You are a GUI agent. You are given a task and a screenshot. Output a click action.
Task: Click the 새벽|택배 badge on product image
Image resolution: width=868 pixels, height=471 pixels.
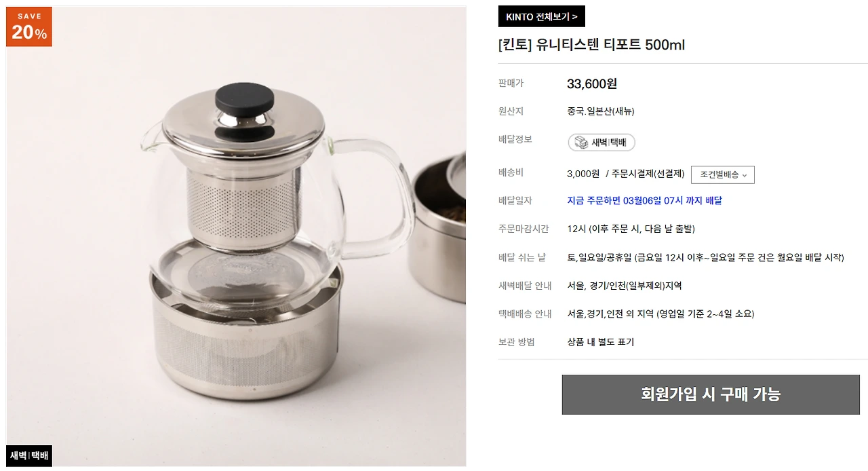point(29,456)
